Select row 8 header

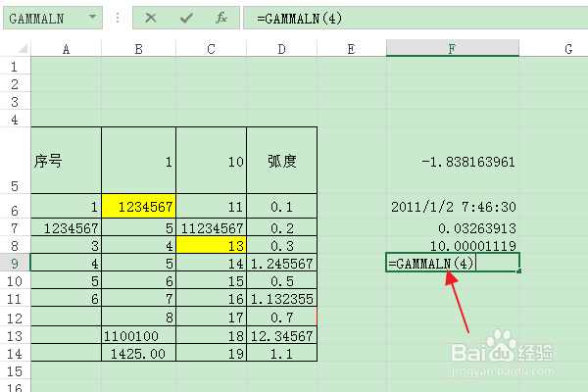[15, 245]
